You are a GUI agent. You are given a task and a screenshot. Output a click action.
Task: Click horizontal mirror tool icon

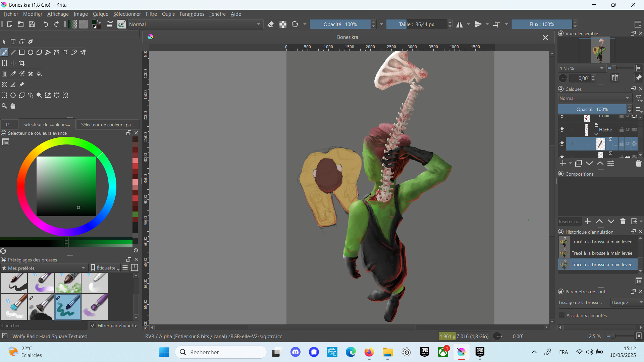click(460, 24)
